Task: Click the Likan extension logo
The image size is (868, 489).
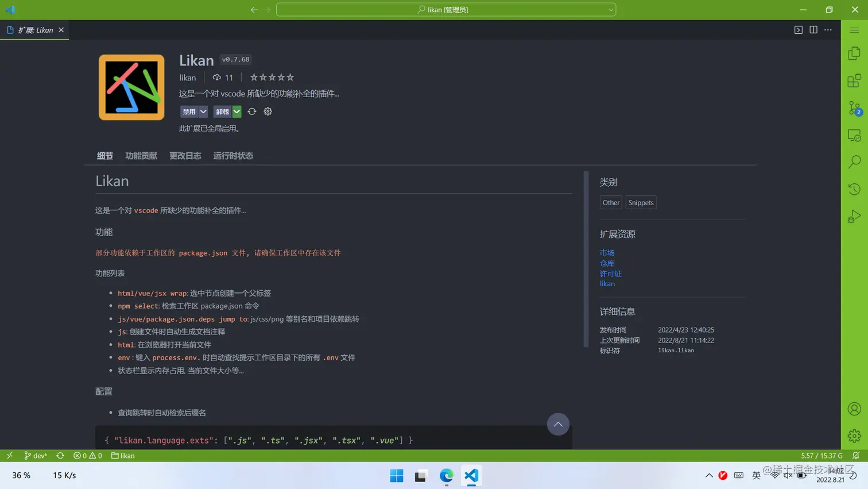Action: click(131, 87)
